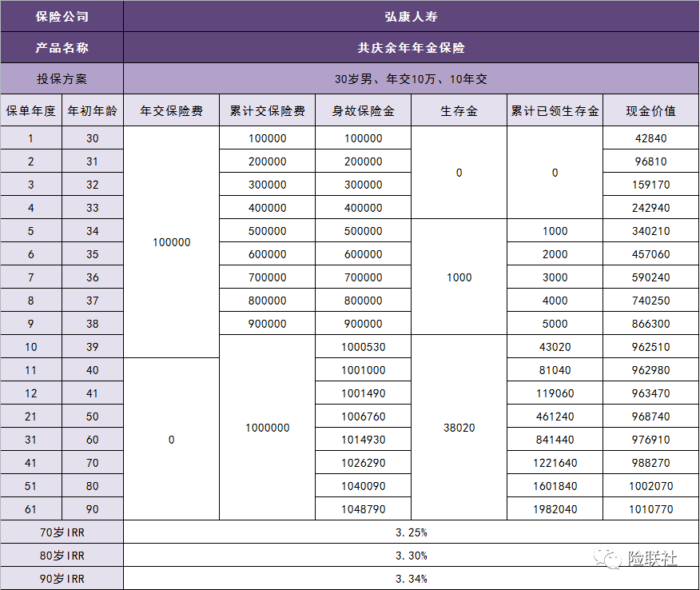This screenshot has height=590, width=700.
Task: Click the 累计交保险费 column header
Action: (x=268, y=111)
